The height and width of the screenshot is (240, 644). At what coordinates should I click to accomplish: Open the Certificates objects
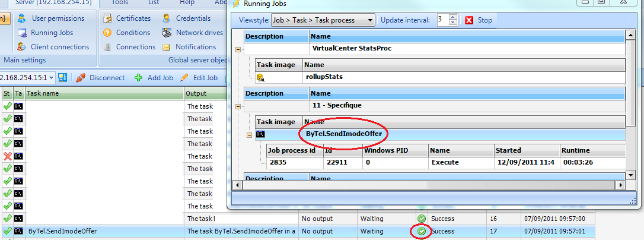[x=136, y=18]
